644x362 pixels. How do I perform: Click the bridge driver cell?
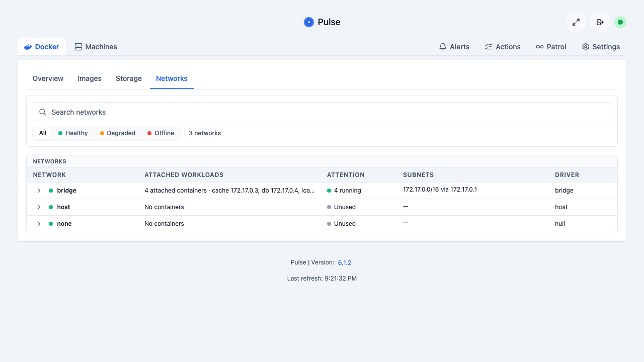coord(564,191)
